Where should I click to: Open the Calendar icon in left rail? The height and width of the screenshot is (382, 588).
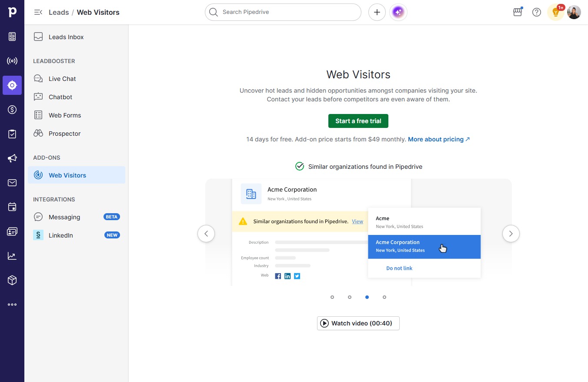pyautogui.click(x=12, y=207)
